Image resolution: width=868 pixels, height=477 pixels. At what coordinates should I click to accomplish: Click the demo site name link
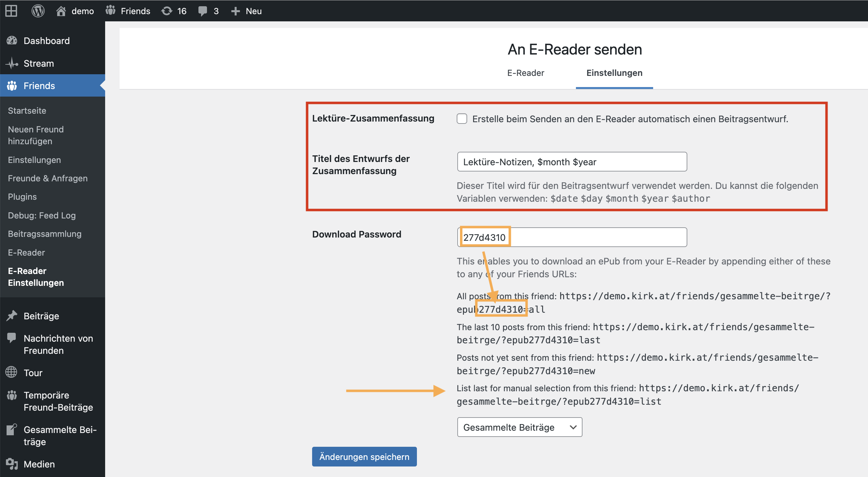82,11
